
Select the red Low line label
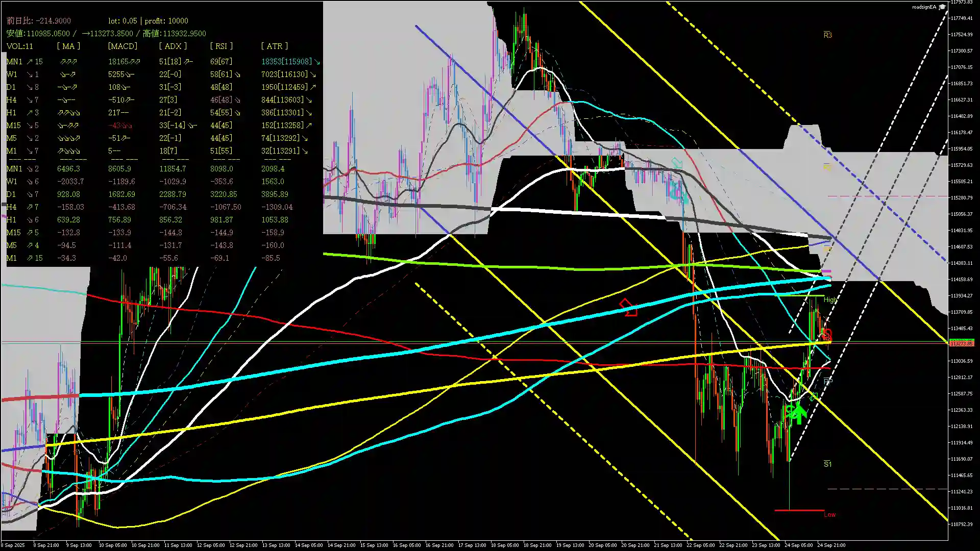tap(829, 514)
